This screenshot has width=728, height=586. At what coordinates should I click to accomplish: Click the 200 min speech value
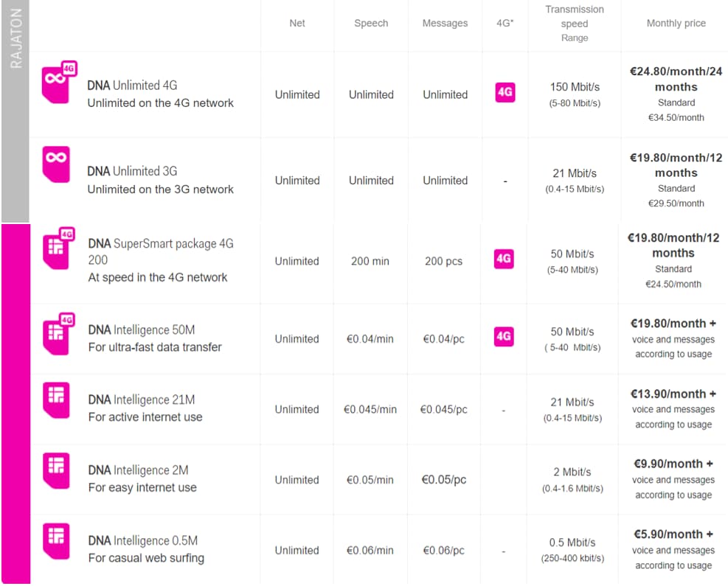(370, 261)
